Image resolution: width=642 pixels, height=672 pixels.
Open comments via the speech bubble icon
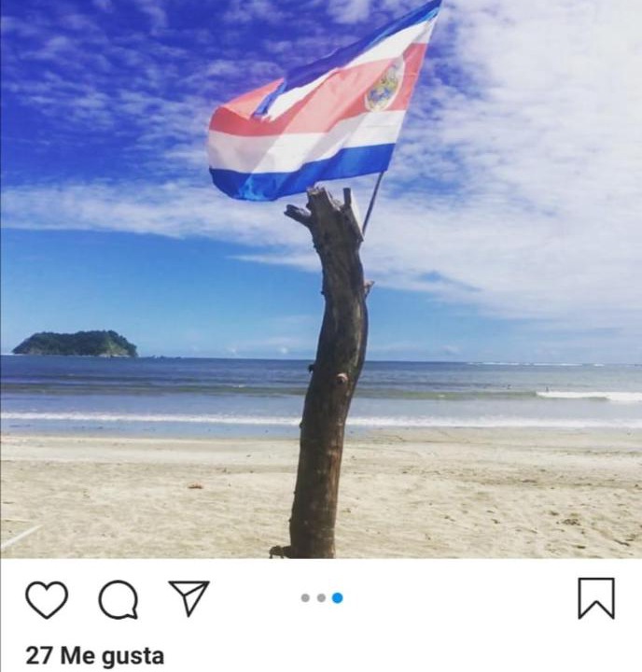[x=119, y=599]
